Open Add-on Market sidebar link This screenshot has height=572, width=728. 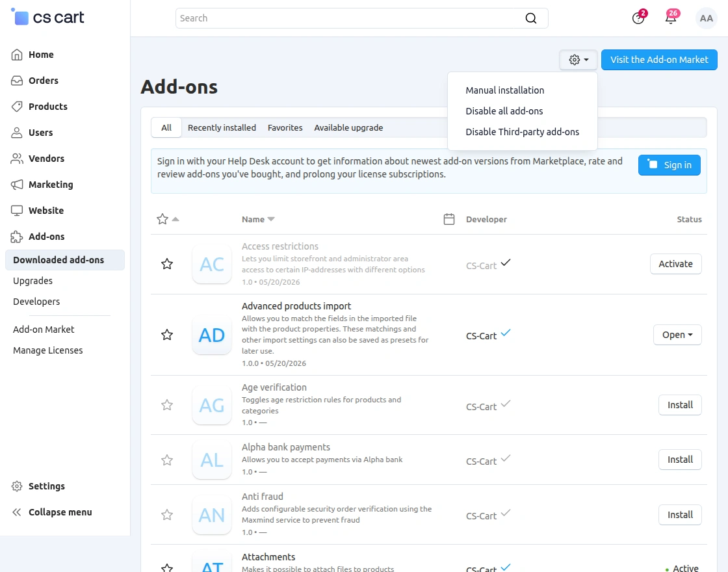coord(44,330)
